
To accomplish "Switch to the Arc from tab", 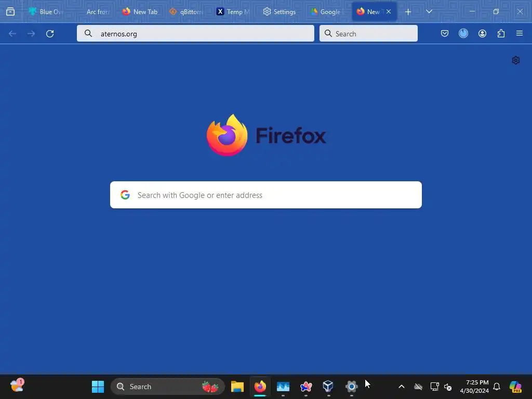I will pyautogui.click(x=95, y=11).
